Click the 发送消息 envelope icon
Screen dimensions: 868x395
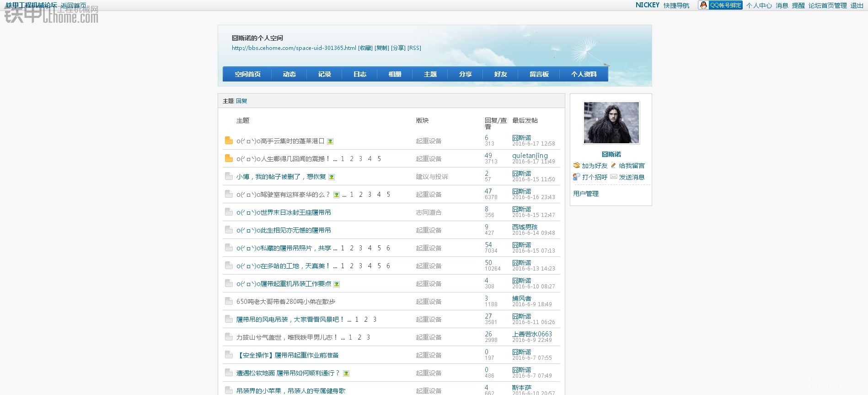614,177
